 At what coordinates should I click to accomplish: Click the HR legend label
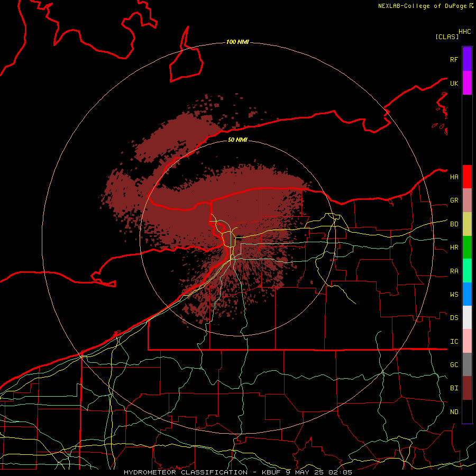click(454, 248)
